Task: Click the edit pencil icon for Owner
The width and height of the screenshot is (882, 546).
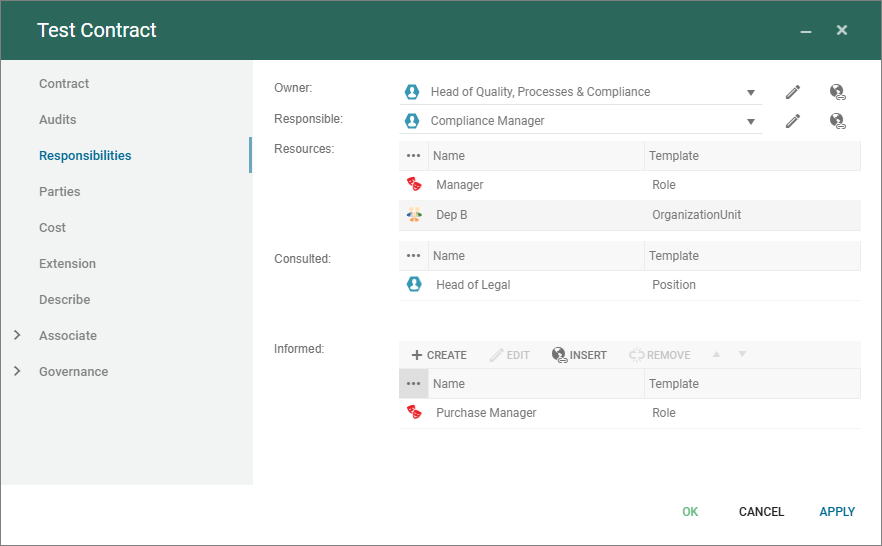Action: 793,92
